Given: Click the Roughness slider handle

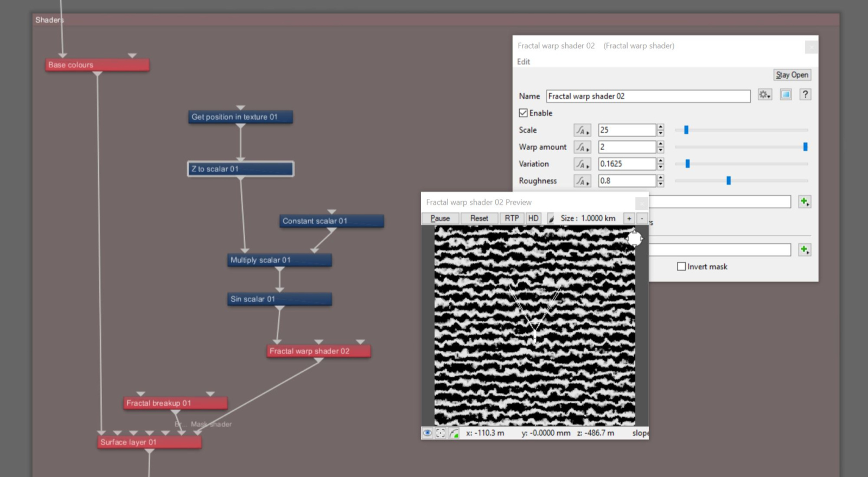Looking at the screenshot, I should coord(729,181).
